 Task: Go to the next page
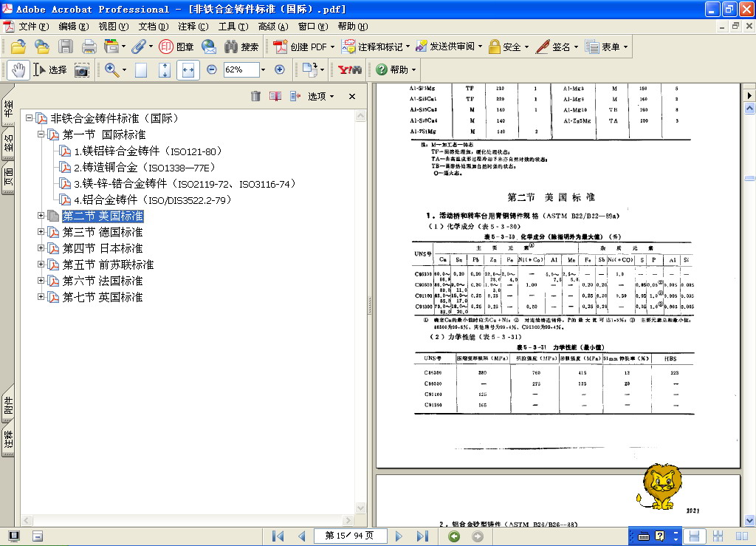tap(399, 536)
